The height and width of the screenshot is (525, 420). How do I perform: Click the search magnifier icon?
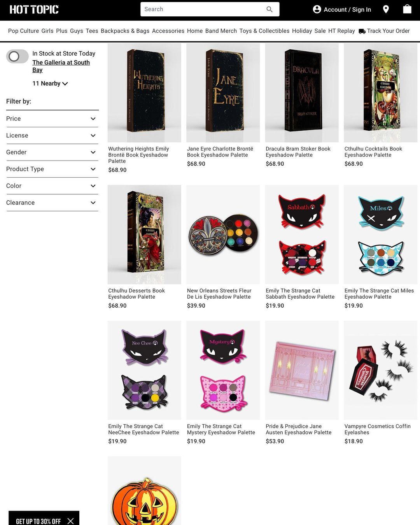pos(269,9)
